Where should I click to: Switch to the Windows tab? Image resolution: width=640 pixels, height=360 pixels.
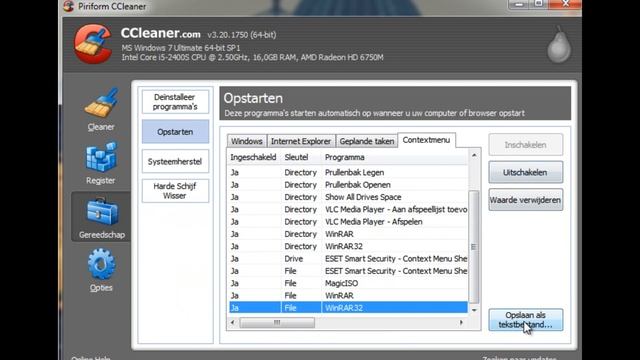pyautogui.click(x=247, y=141)
